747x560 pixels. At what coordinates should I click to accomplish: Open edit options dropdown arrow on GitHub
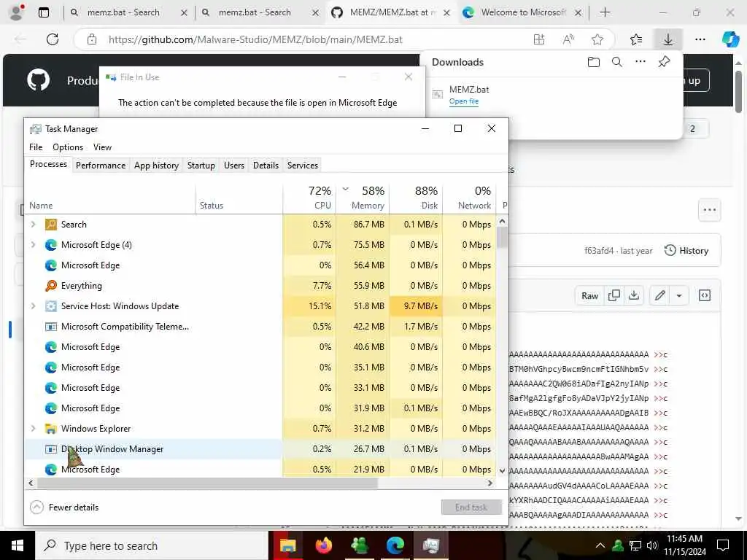pos(679,296)
